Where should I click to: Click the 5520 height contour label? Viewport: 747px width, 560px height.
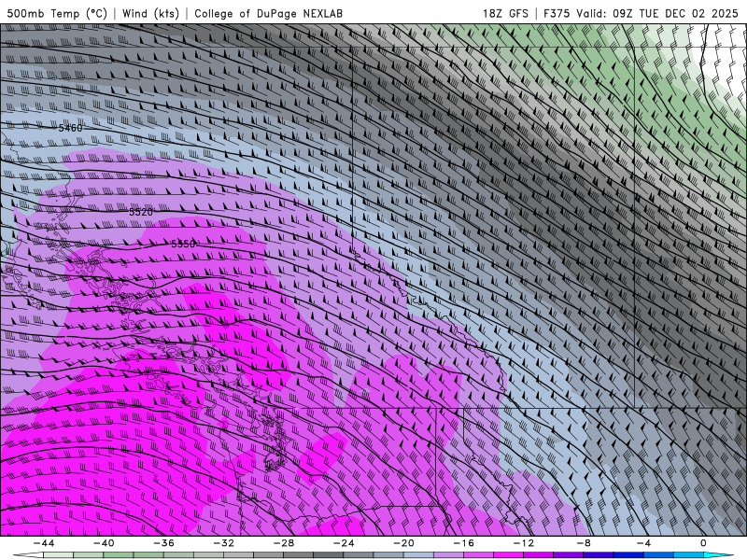pyautogui.click(x=141, y=212)
